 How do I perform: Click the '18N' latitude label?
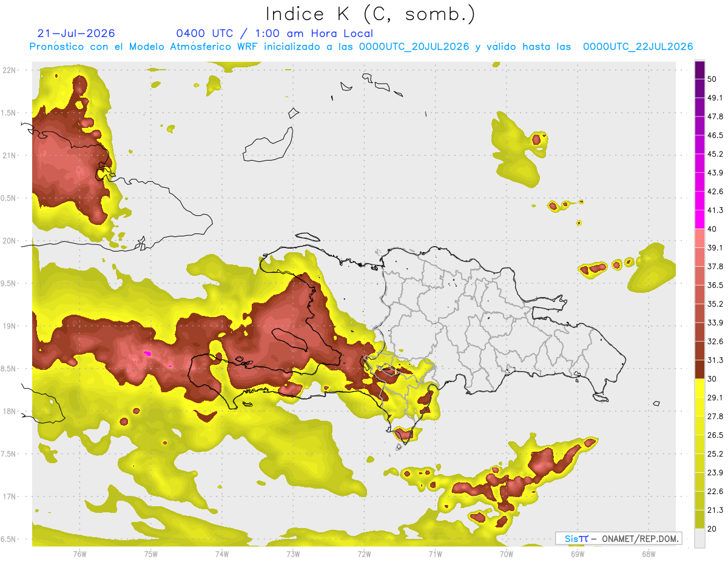tap(9, 411)
